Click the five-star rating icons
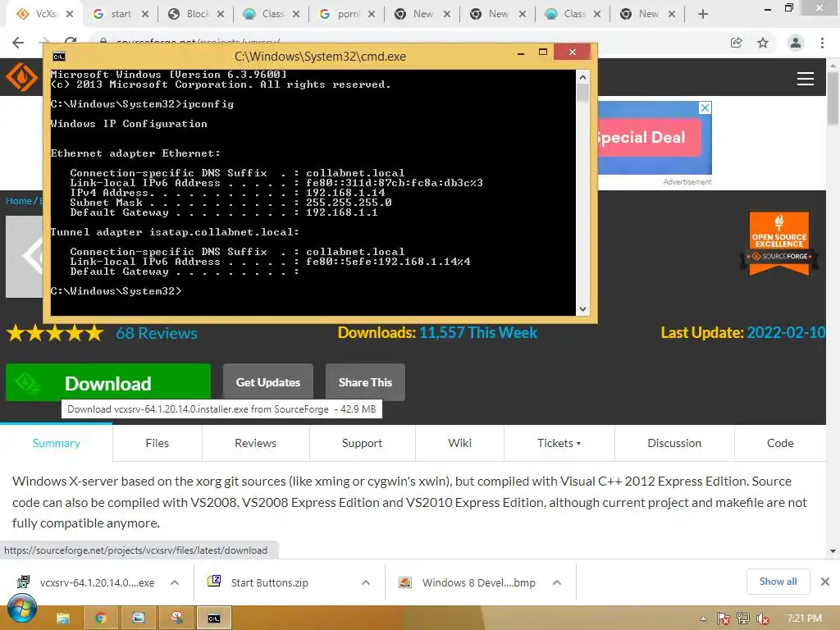 coord(55,333)
